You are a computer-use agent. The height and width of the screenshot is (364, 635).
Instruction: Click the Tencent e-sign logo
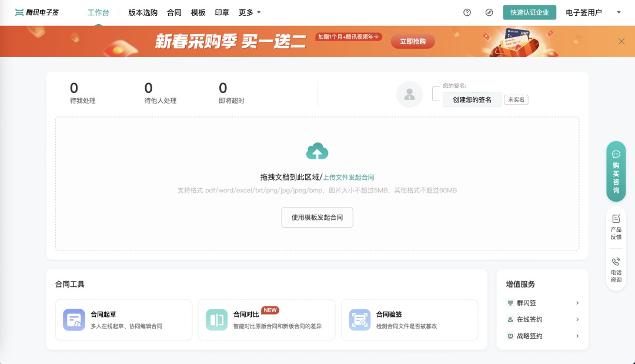pos(37,12)
